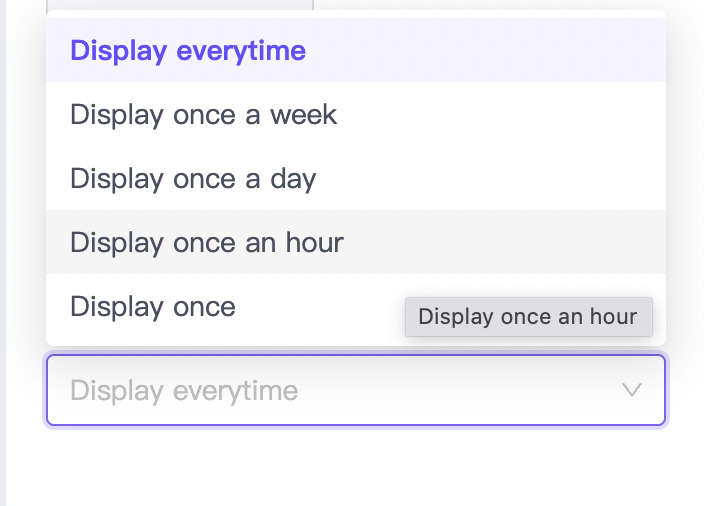Choose "Display once a week" option
Image resolution: width=704 pixels, height=506 pixels.
204,115
